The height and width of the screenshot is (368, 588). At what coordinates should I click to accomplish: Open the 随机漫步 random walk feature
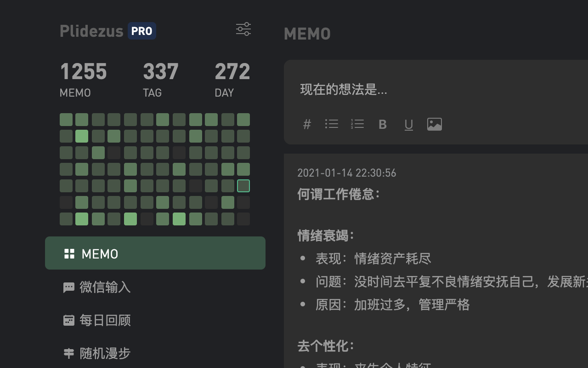(106, 353)
